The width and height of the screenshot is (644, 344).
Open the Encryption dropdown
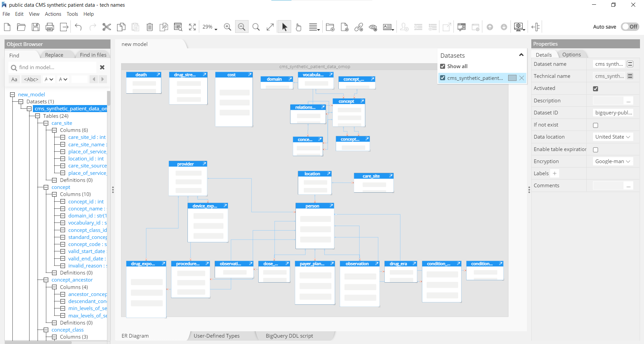point(612,161)
